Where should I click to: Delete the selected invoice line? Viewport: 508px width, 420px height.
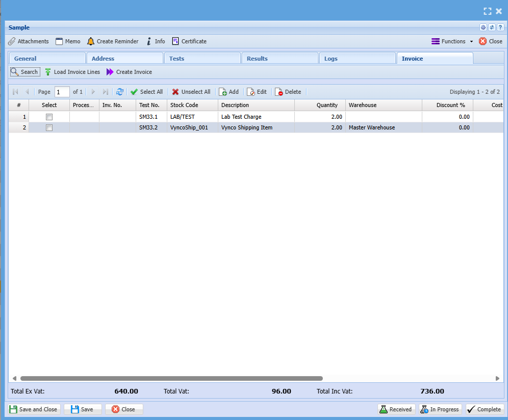288,92
